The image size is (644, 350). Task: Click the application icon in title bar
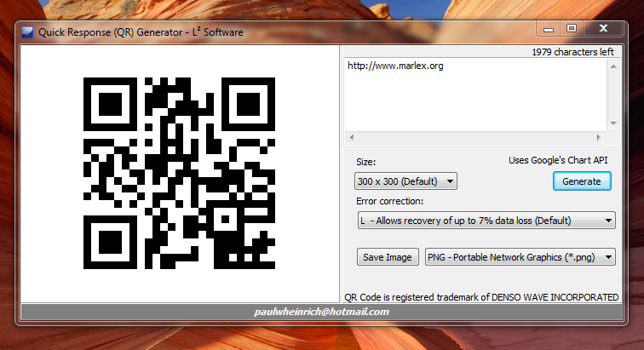27,32
